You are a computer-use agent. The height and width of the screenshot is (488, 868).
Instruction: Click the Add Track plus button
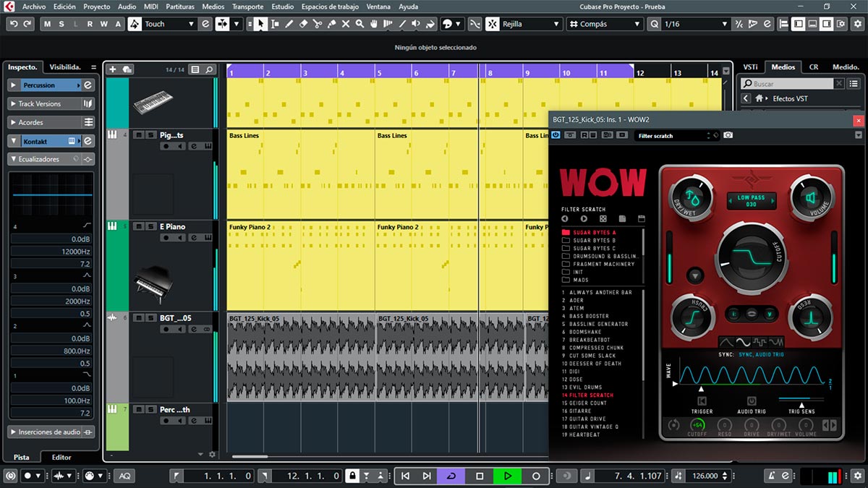coord(112,69)
